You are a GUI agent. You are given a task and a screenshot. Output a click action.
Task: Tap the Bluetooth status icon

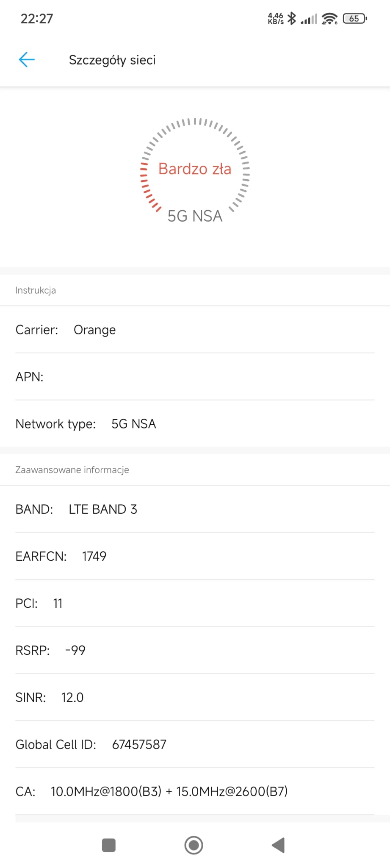coord(292,18)
